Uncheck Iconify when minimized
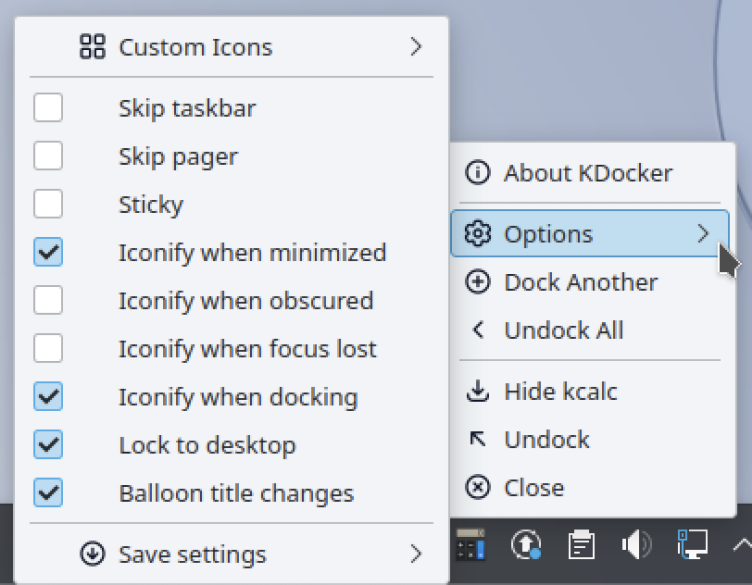 (x=48, y=252)
